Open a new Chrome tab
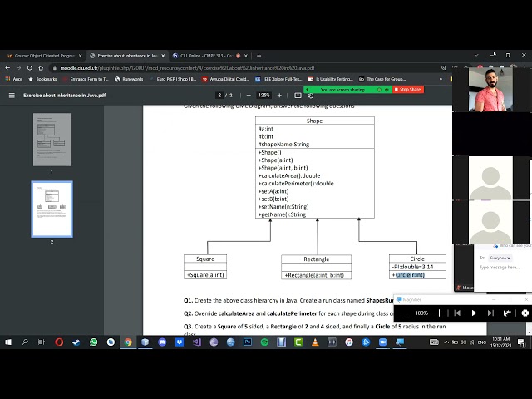The width and height of the screenshot is (532, 399). pyautogui.click(x=259, y=56)
